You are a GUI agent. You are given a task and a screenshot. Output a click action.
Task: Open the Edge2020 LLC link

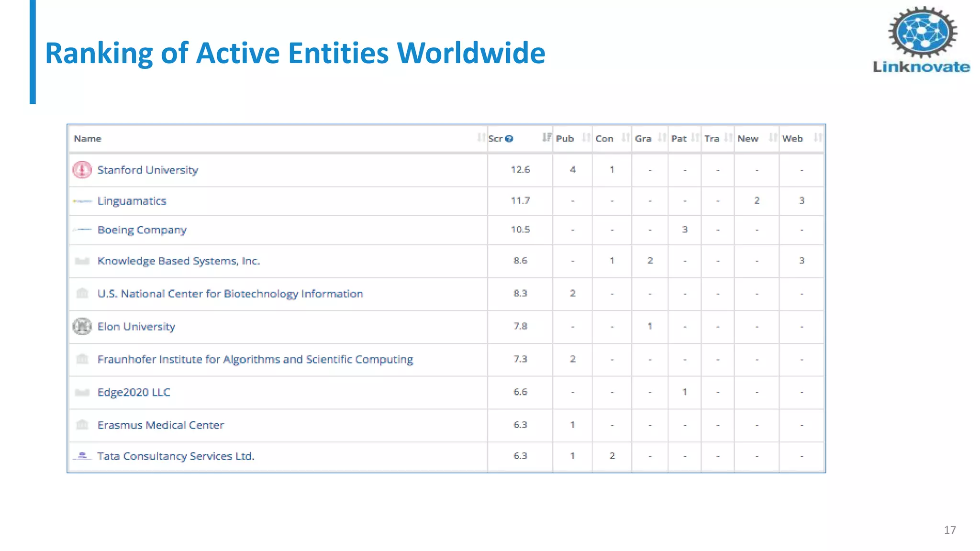coord(134,392)
